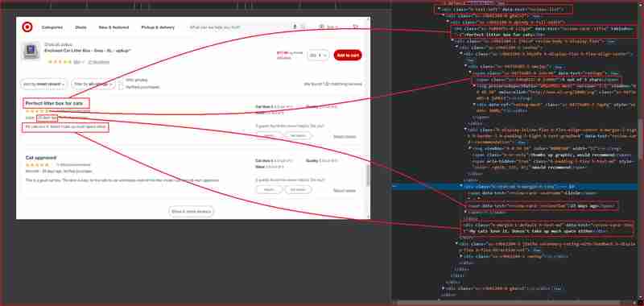Open the Sort by most recent dropdown
This screenshot has height=306, width=644.
[43, 84]
